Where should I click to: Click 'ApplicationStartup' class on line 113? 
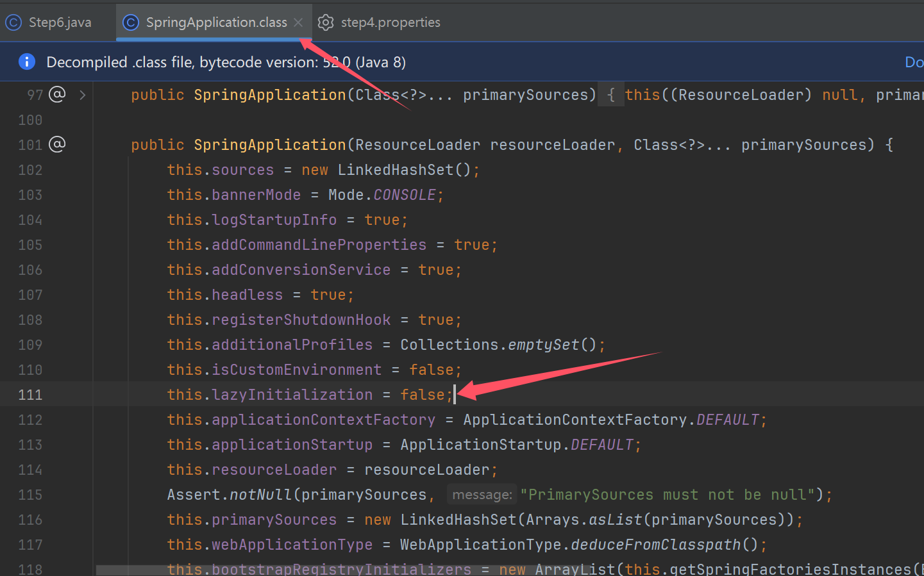(x=481, y=445)
